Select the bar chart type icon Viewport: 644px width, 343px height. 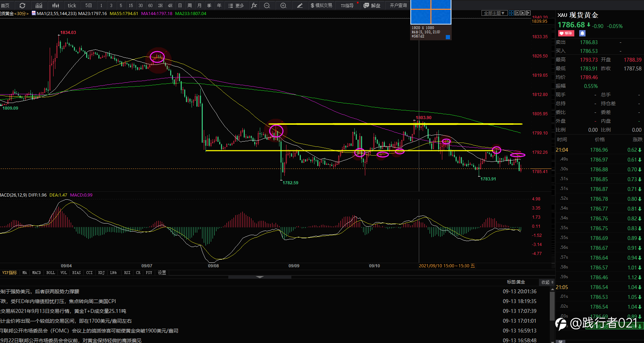39,6
